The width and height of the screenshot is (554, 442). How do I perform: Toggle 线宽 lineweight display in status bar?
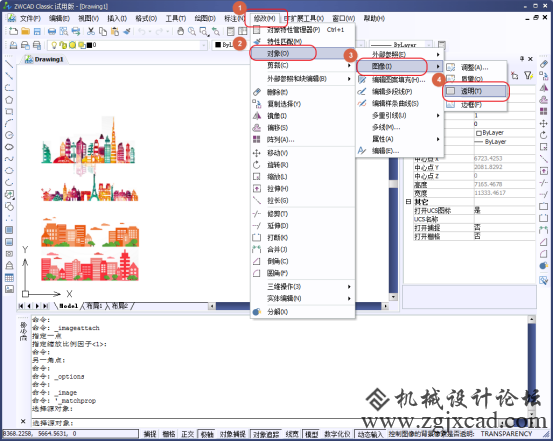click(x=292, y=434)
